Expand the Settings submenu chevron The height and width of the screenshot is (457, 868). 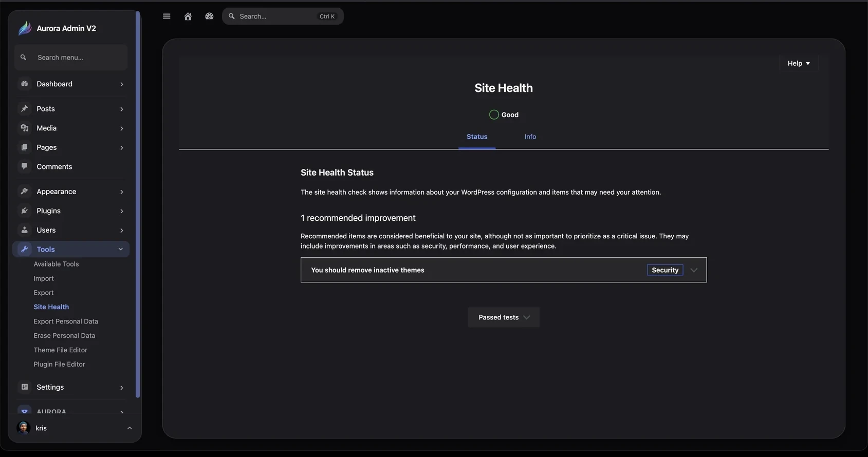click(122, 388)
